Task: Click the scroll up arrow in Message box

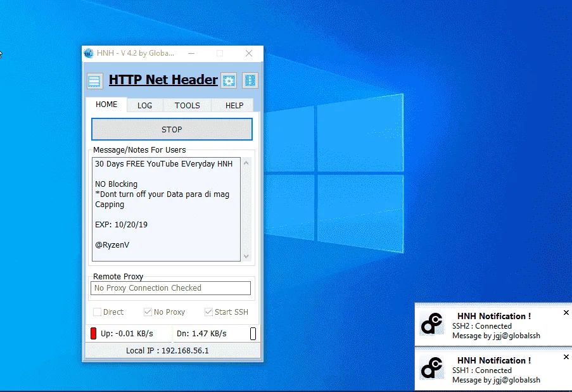Action: (246, 163)
